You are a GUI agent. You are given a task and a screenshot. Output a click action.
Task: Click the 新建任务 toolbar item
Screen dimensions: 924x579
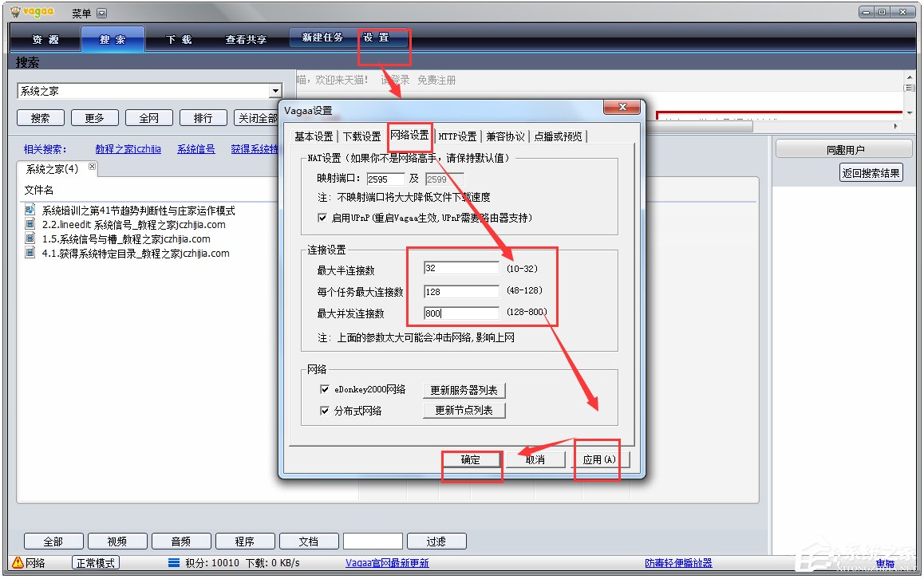point(322,37)
